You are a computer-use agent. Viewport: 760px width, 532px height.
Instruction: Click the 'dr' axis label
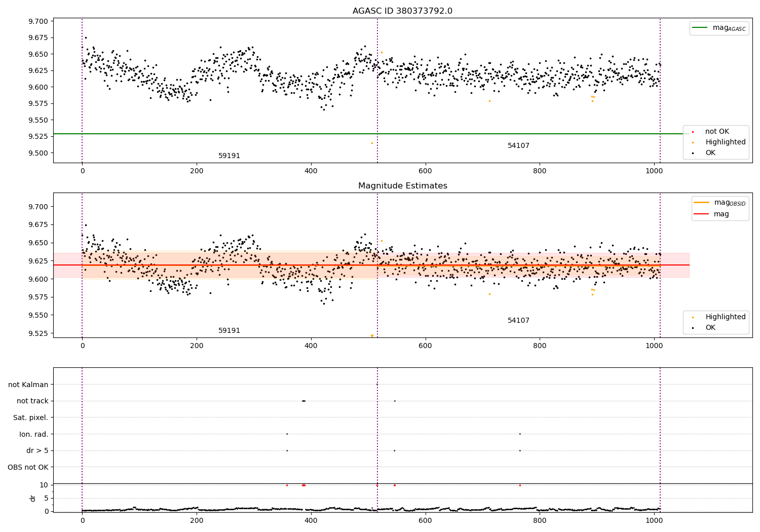tap(33, 498)
